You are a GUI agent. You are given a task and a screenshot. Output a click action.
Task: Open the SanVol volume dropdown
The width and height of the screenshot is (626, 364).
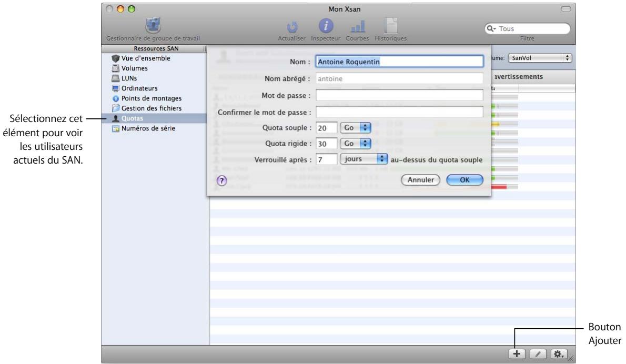(x=540, y=58)
